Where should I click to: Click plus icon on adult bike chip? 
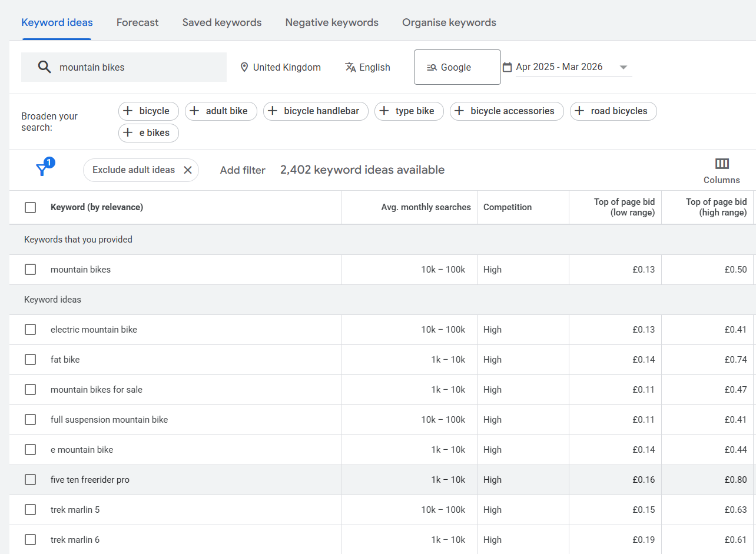pyautogui.click(x=194, y=111)
